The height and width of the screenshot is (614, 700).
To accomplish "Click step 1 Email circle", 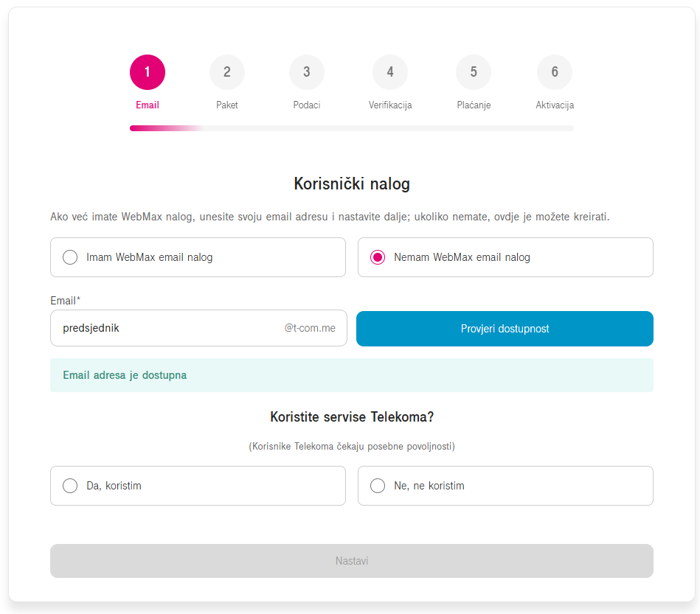I will point(148,72).
